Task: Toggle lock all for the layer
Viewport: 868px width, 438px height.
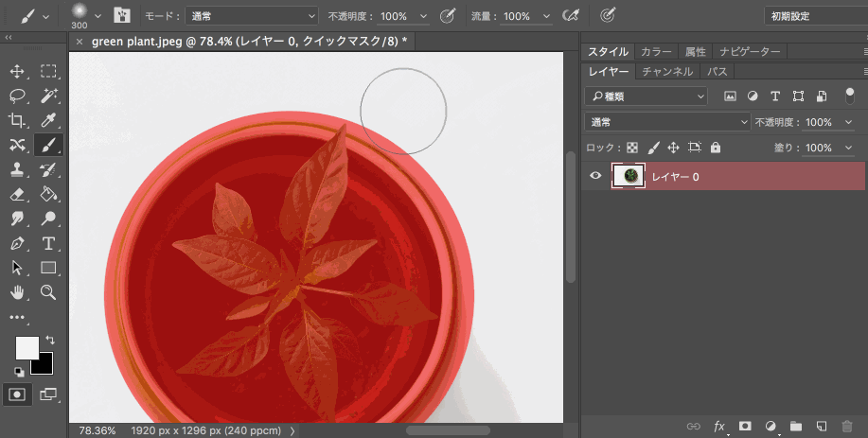Action: 716,148
